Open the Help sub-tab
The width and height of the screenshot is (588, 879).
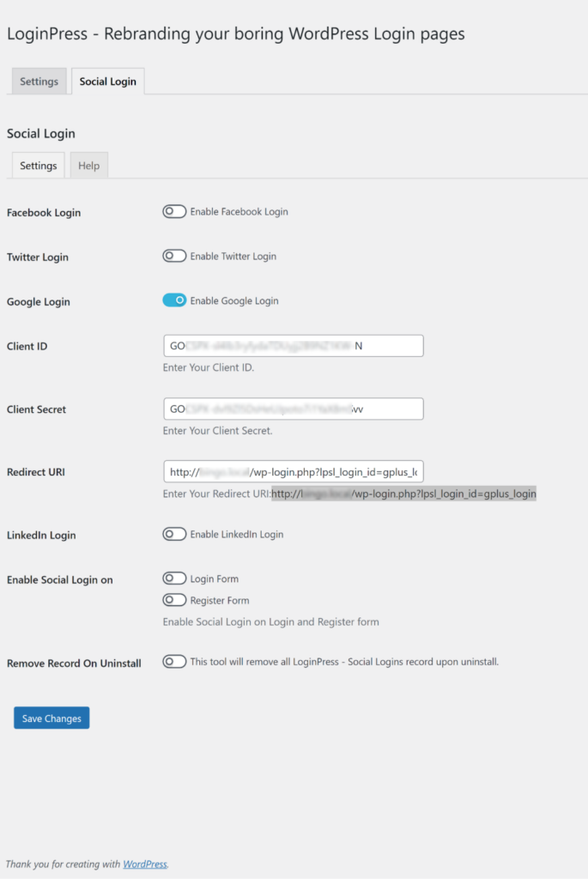pos(88,166)
